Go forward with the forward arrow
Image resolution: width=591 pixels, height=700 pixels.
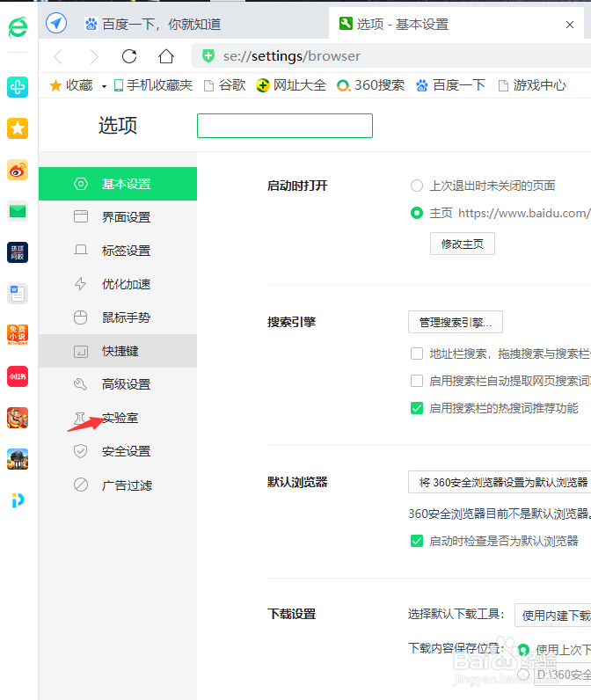pos(93,56)
